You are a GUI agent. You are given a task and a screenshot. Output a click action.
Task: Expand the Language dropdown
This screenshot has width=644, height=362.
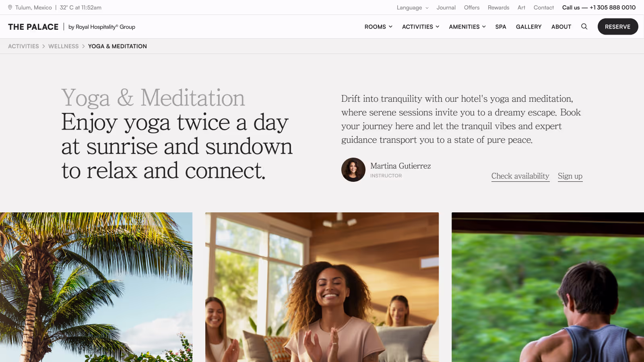(413, 7)
